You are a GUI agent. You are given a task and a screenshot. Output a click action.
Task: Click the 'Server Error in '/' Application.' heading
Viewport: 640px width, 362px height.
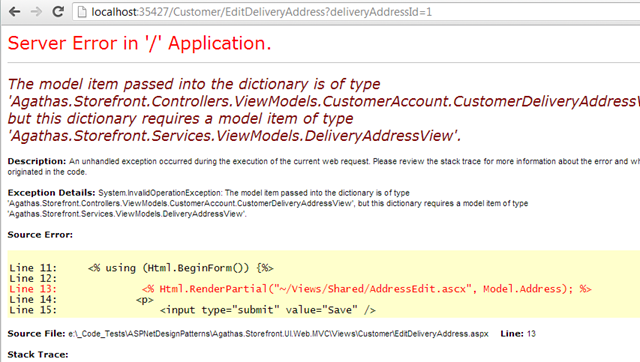140,43
